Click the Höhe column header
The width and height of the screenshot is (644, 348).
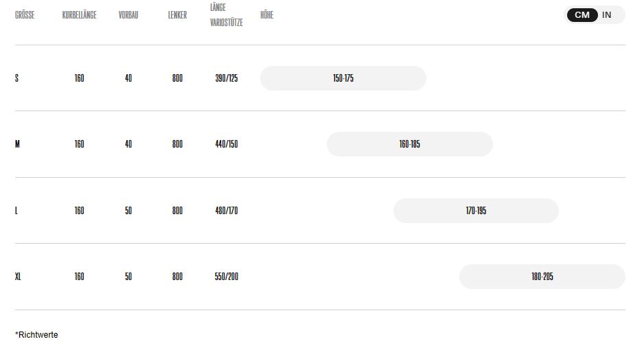point(267,15)
